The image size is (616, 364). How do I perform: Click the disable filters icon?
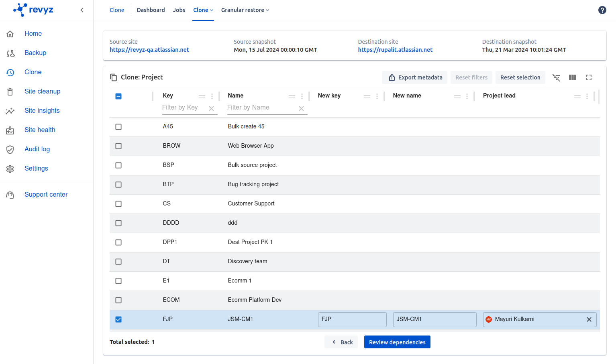(x=556, y=77)
